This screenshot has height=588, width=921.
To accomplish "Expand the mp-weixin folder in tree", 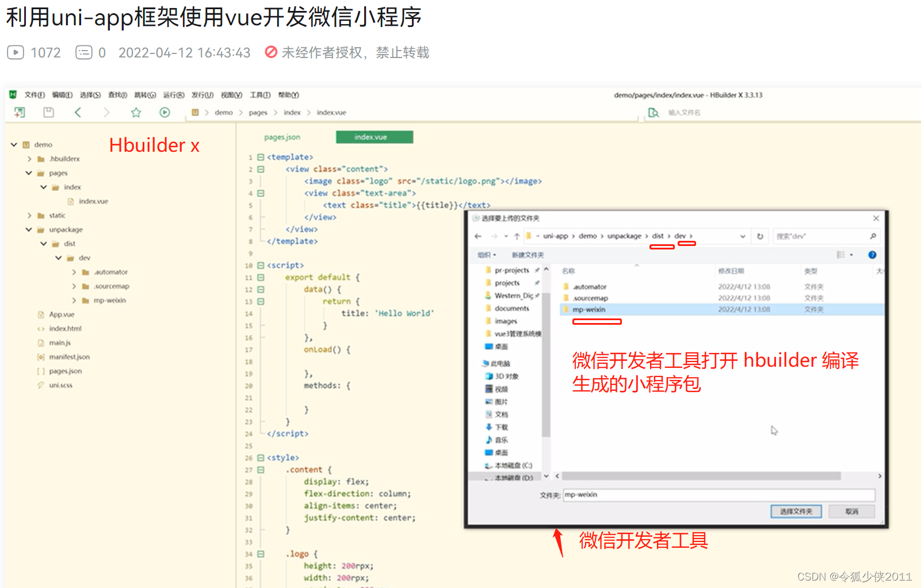I will (x=74, y=300).
